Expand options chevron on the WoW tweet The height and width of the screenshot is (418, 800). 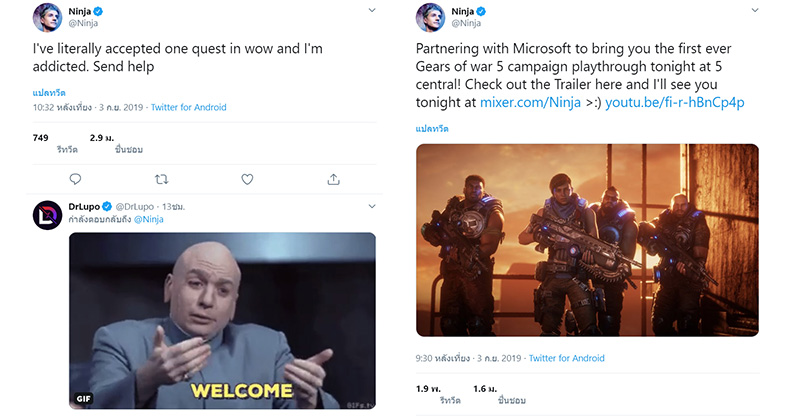372,10
